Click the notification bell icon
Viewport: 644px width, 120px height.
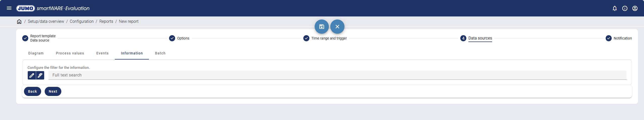coord(615,8)
